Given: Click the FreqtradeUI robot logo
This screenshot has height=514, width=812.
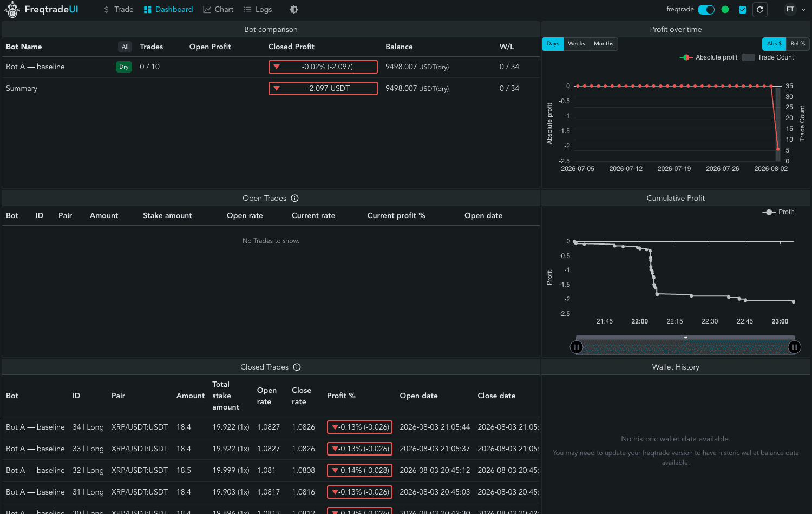Looking at the screenshot, I should tap(12, 9).
